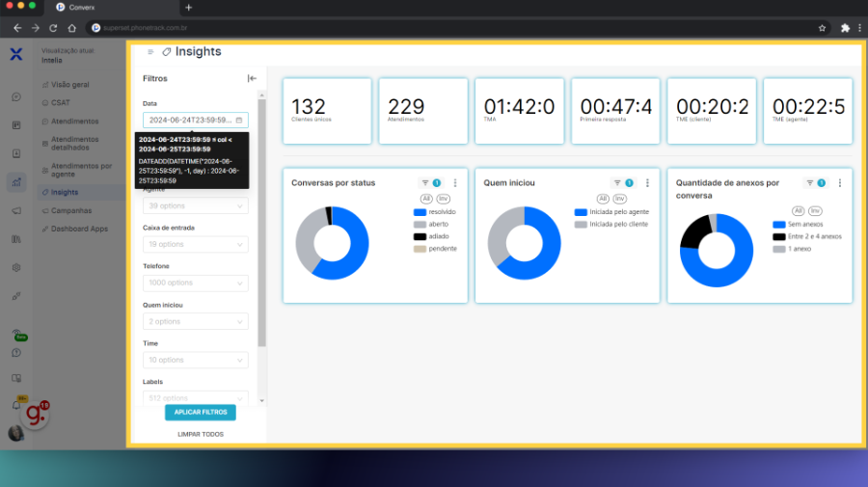Viewport: 868px width, 487px height.
Task: Click the hamburger icon beside Insights title
Action: [x=150, y=52]
